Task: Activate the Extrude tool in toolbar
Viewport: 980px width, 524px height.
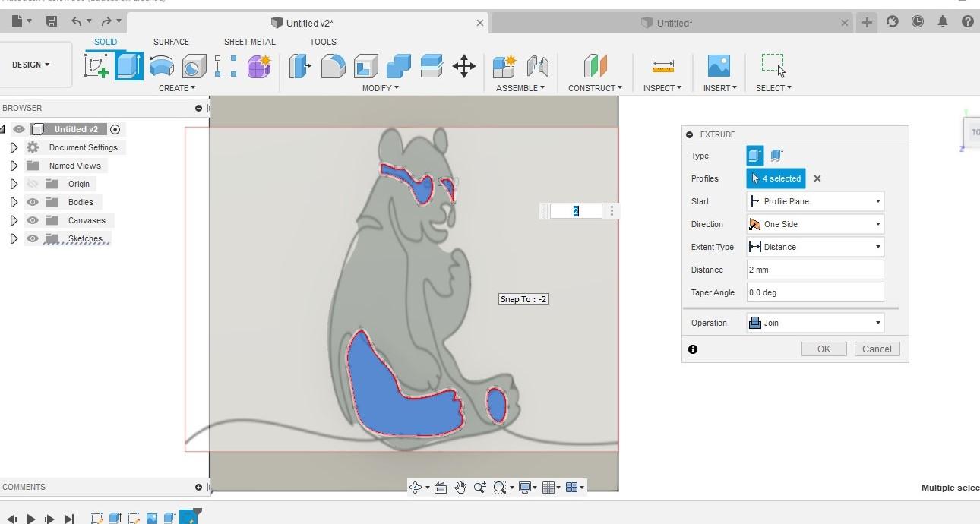Action: [x=129, y=66]
